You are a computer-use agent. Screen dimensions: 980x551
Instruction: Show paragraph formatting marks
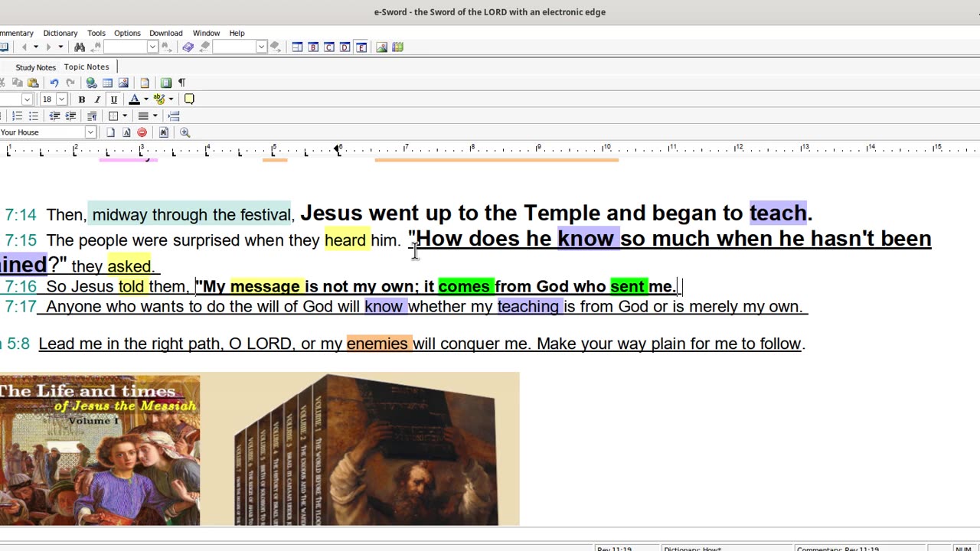182,83
